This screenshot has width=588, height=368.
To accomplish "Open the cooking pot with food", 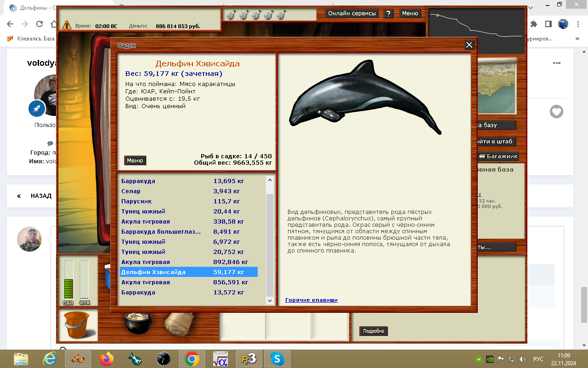I will point(138,323).
